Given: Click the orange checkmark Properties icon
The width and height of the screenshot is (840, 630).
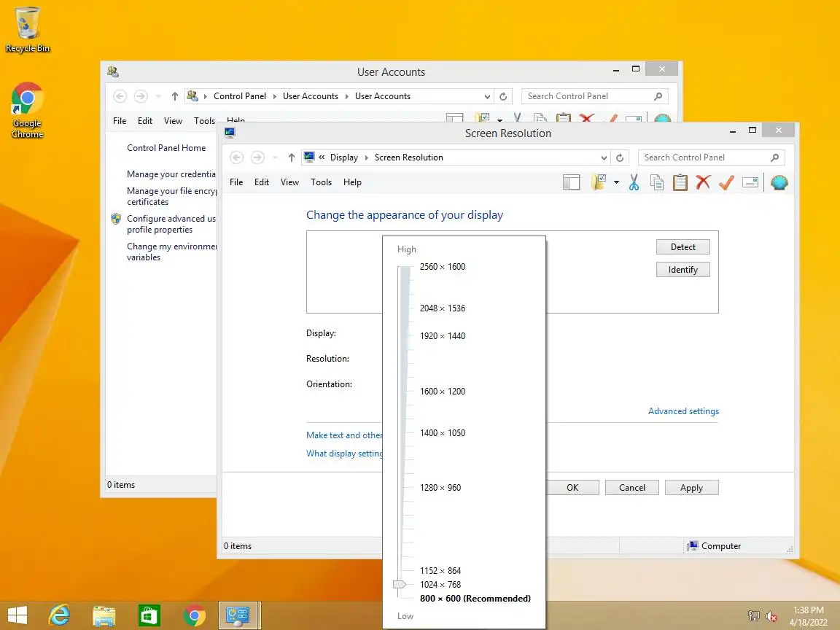Looking at the screenshot, I should pos(726,183).
